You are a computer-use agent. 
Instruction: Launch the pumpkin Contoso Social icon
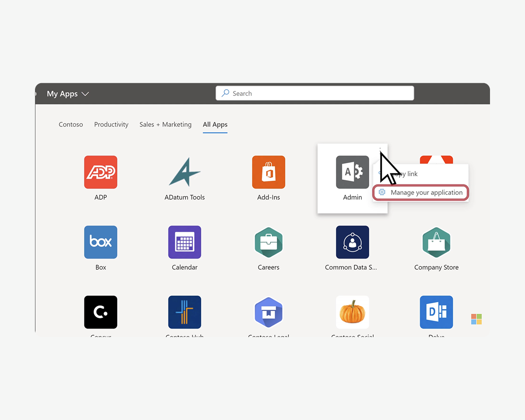353,312
